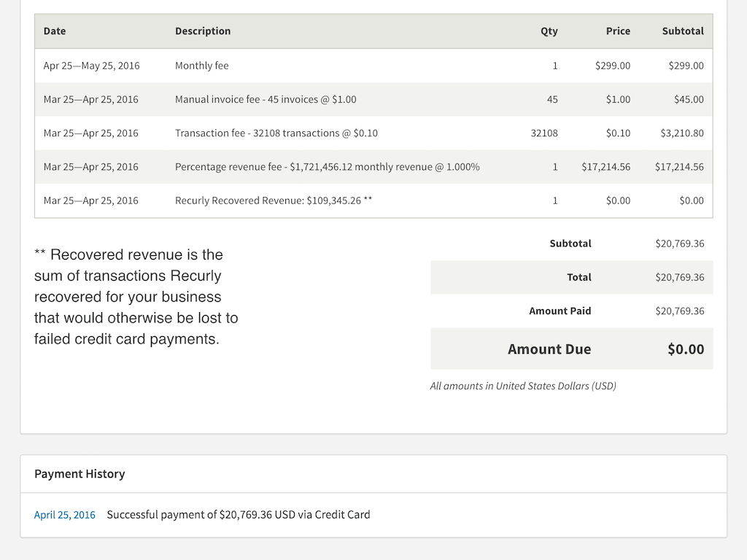This screenshot has height=560, width=747.
Task: Select the Monthly fee description
Action: click(202, 66)
